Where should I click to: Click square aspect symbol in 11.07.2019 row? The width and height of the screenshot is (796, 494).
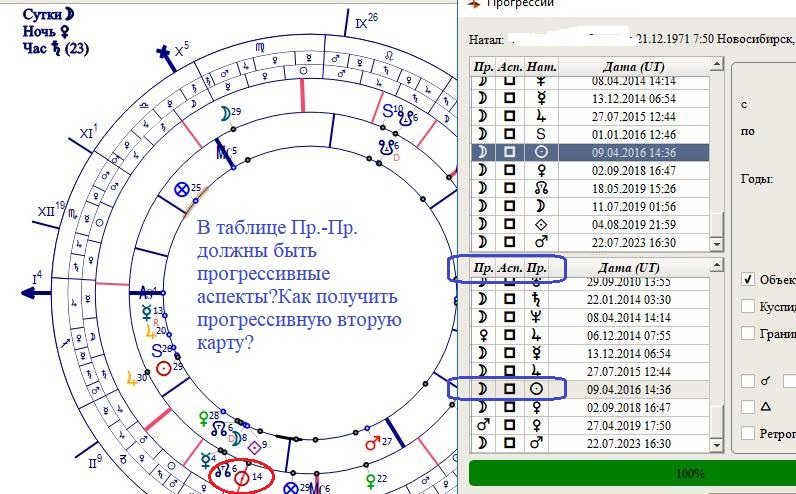tap(509, 207)
